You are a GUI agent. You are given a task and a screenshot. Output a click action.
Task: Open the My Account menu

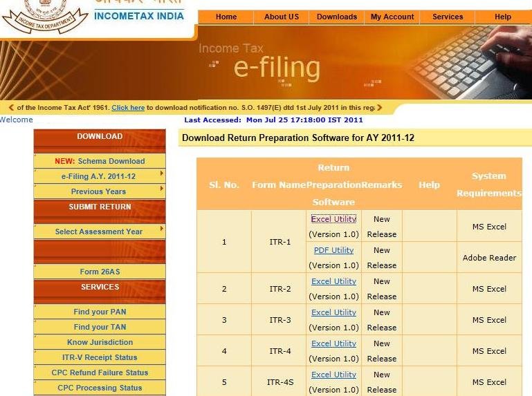point(392,17)
